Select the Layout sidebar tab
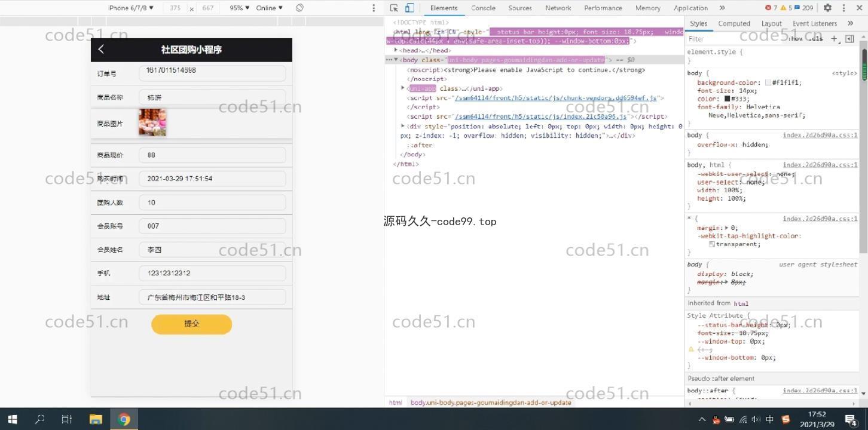This screenshot has width=868, height=430. pos(771,23)
